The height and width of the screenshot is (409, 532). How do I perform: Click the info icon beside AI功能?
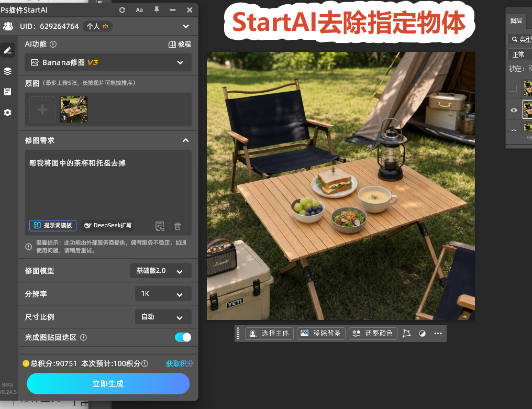pos(53,44)
